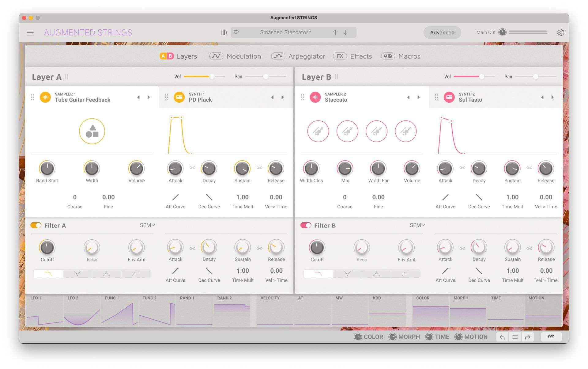Click the Synth 1 Sustain-Release link icon

click(x=259, y=167)
